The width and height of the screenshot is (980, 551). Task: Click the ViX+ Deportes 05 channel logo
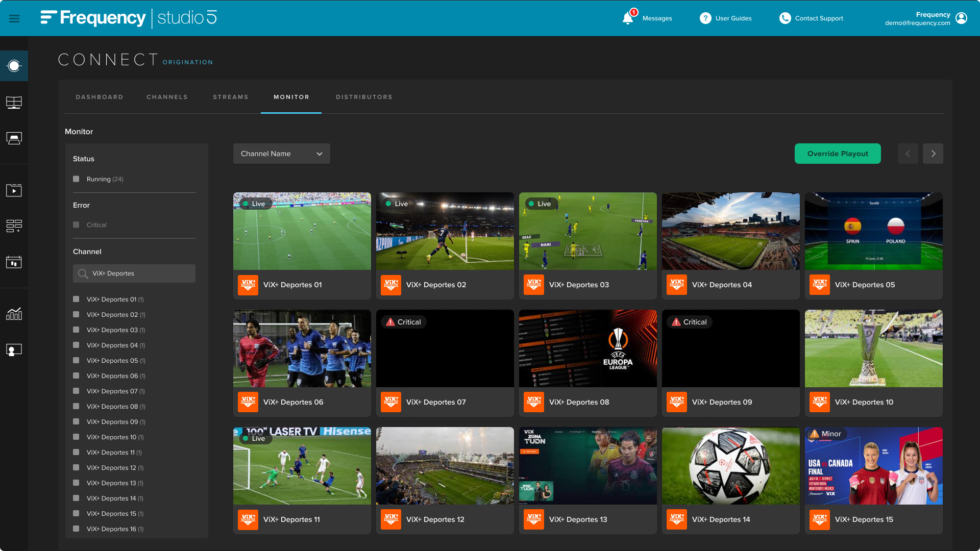(x=820, y=285)
